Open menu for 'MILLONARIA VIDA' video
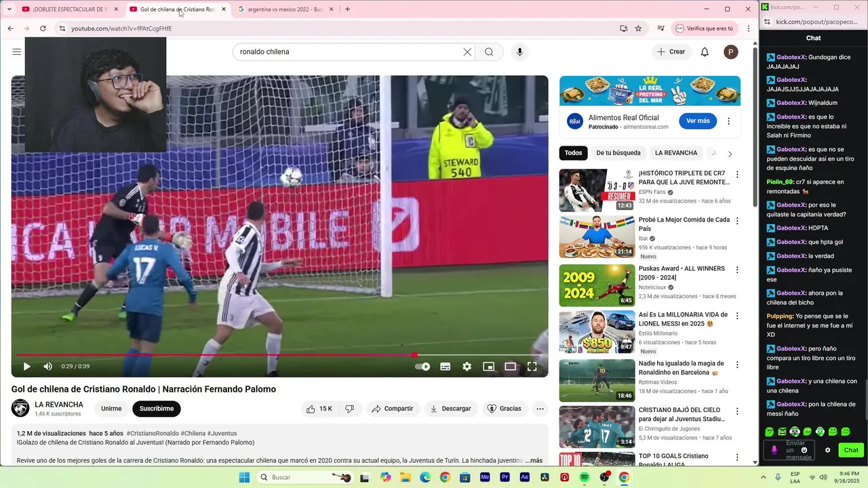The height and width of the screenshot is (488, 868). pyautogui.click(x=737, y=316)
